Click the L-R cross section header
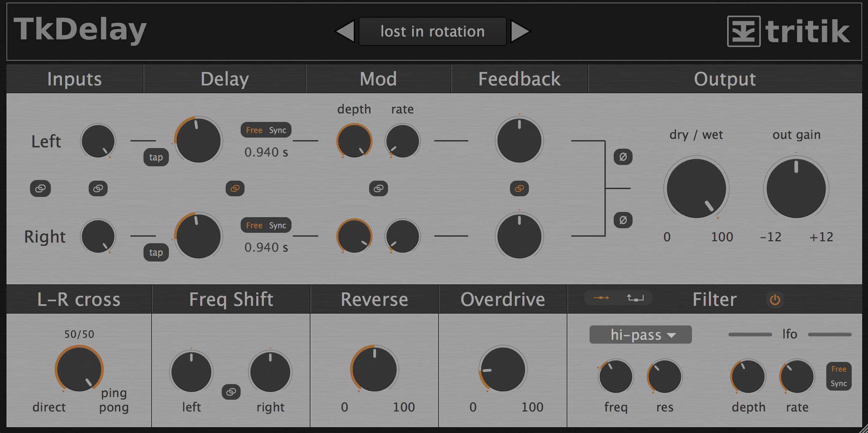This screenshot has height=433, width=868. point(79,299)
